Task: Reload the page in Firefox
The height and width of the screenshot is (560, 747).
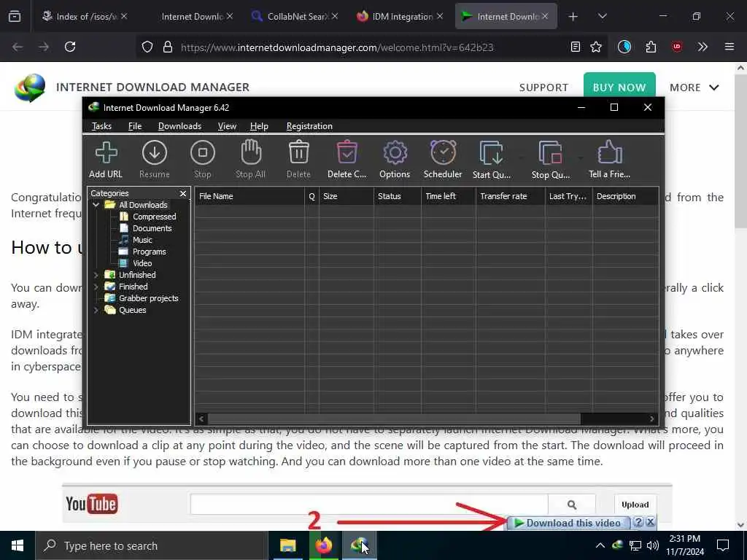Action: (70, 47)
